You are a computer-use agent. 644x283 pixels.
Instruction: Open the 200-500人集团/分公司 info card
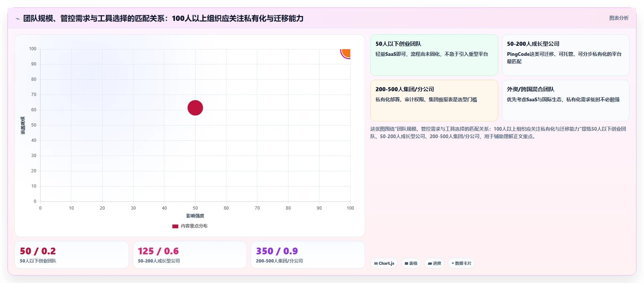pyautogui.click(x=434, y=101)
